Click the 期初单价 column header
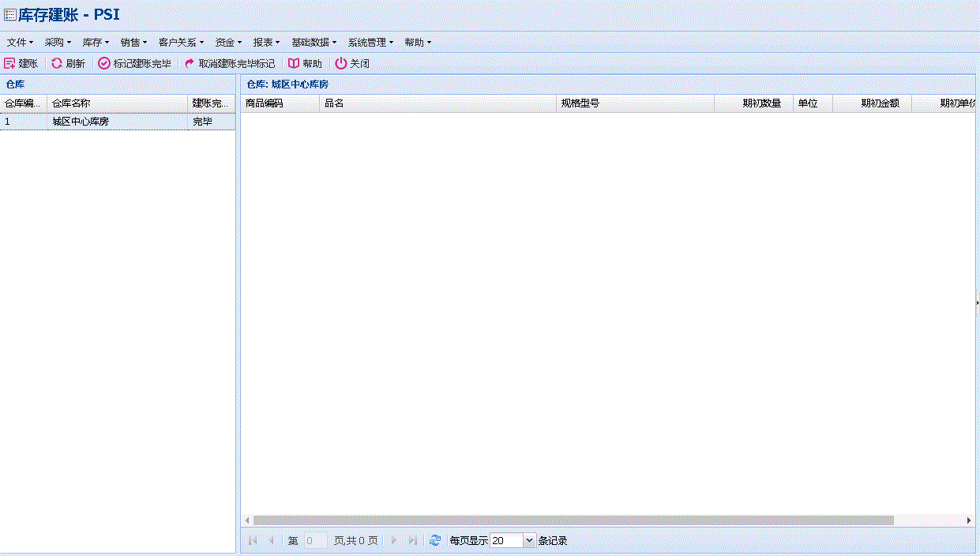Image resolution: width=980 pixels, height=556 pixels. coord(944,103)
